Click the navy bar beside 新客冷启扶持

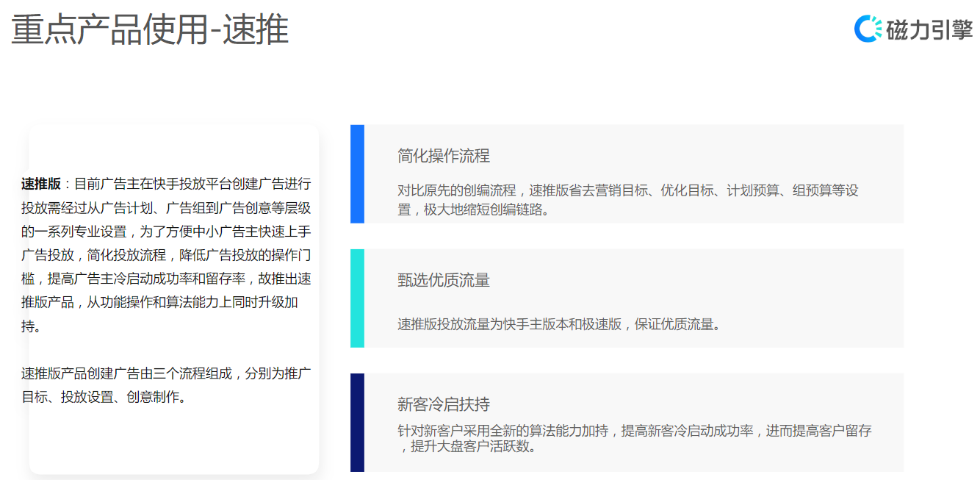pos(357,422)
